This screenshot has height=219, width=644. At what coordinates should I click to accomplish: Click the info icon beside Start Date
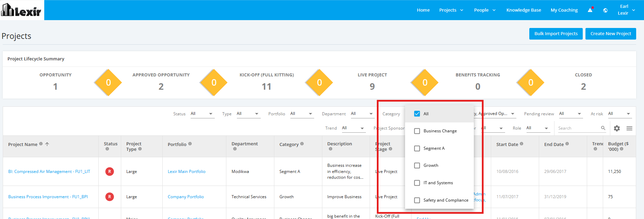tap(521, 144)
